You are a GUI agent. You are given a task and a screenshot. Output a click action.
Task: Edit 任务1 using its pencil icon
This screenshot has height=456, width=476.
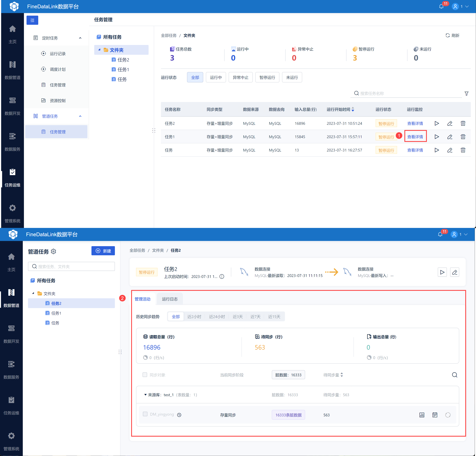(x=450, y=137)
